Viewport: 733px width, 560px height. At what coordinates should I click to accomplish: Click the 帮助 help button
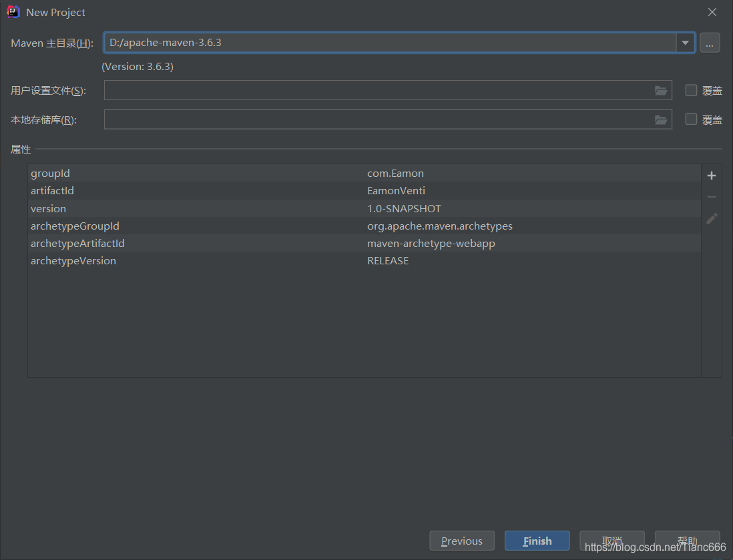687,541
